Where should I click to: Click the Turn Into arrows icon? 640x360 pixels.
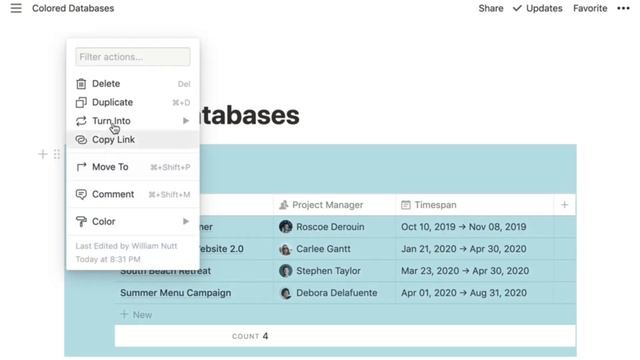coord(81,121)
